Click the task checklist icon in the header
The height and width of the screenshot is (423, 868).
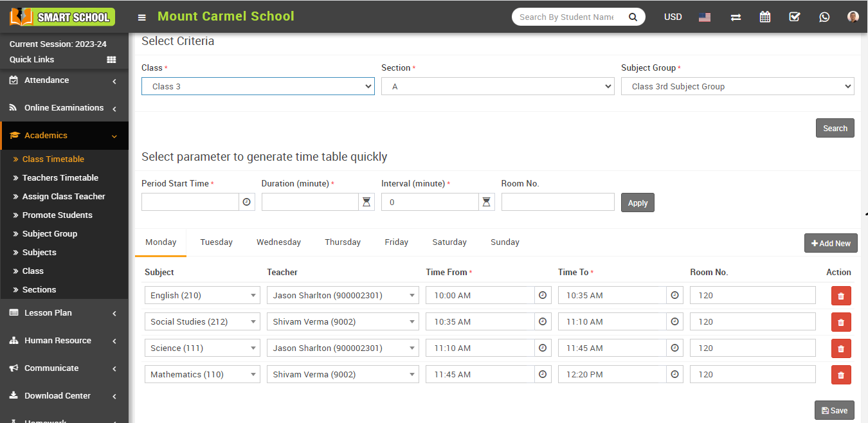[x=795, y=17]
